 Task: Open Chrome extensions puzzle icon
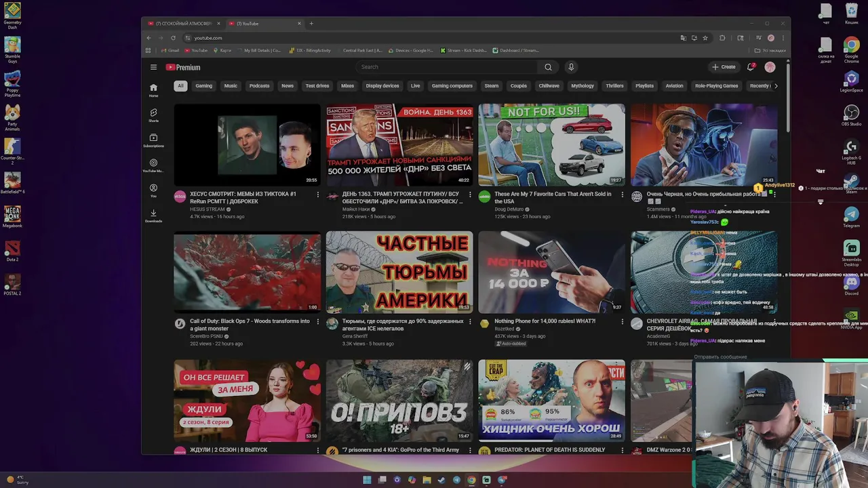tap(722, 38)
